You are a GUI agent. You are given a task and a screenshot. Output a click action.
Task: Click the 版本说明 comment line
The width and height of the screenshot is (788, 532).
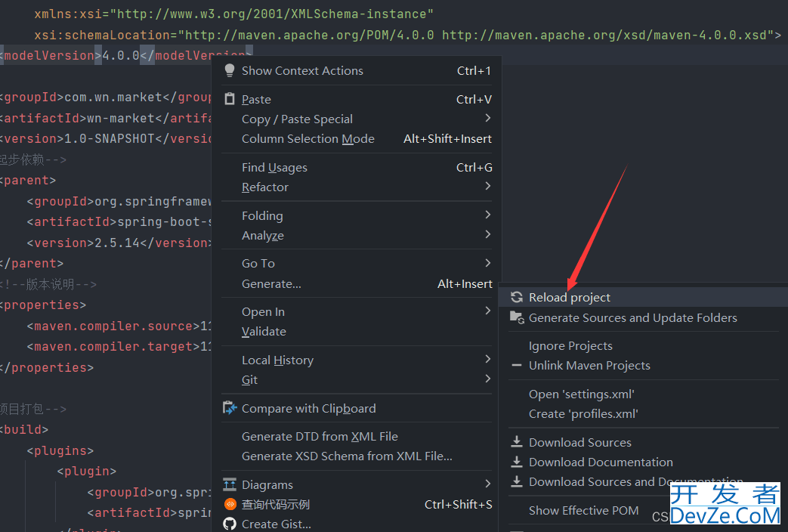pos(48,285)
